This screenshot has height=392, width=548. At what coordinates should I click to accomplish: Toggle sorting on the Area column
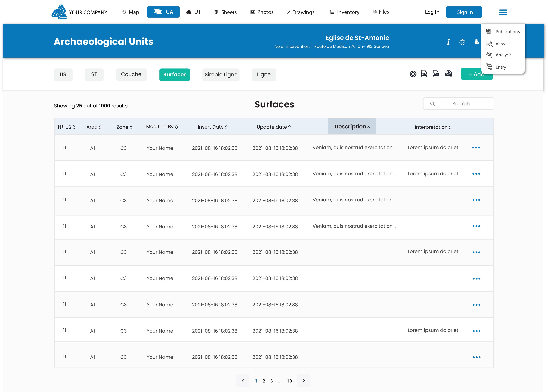94,127
